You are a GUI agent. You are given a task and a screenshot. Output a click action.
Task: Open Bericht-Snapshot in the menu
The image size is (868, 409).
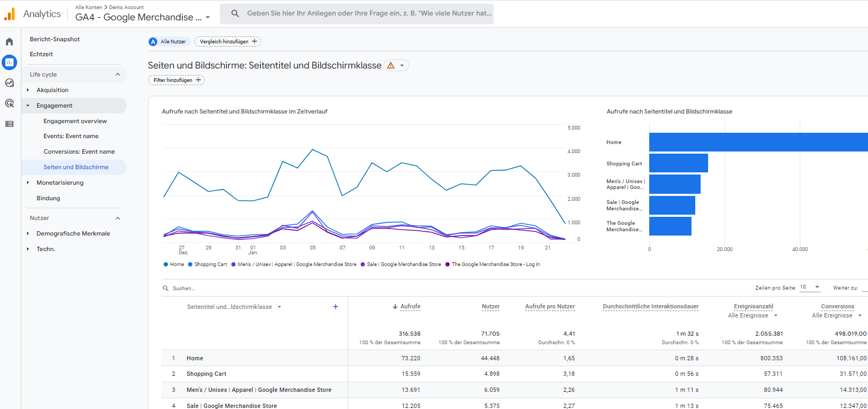click(x=55, y=39)
